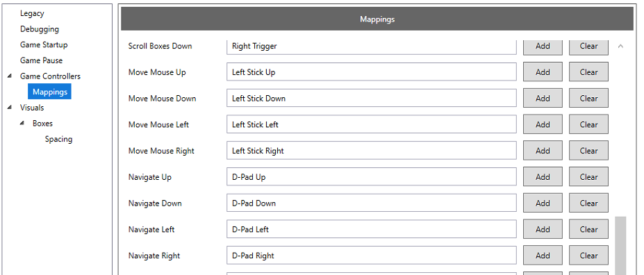This screenshot has width=644, height=275.
Task: Click the scrollbar up arrow
Action: click(620, 47)
